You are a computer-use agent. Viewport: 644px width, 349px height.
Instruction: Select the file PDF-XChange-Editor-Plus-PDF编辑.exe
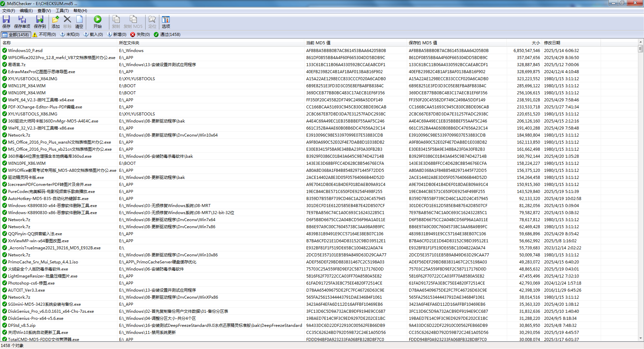click(45, 107)
